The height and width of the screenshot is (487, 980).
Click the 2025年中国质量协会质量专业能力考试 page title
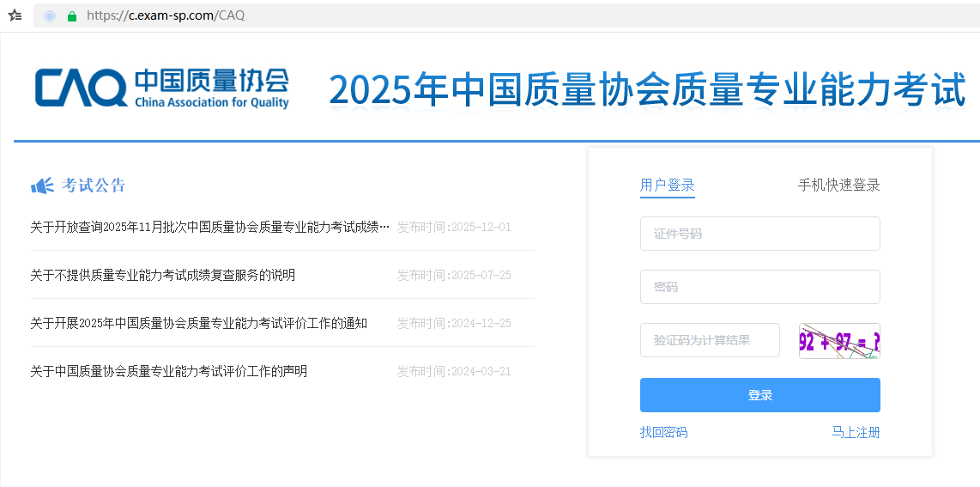[x=647, y=90]
